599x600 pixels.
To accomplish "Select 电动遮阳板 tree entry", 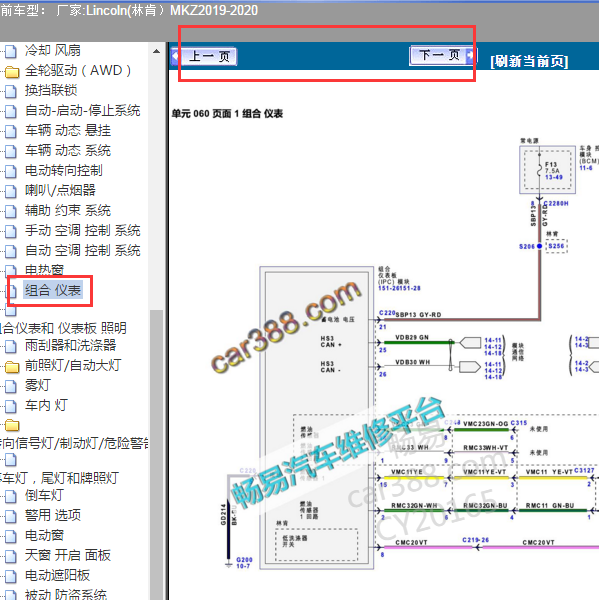I will pos(57,575).
